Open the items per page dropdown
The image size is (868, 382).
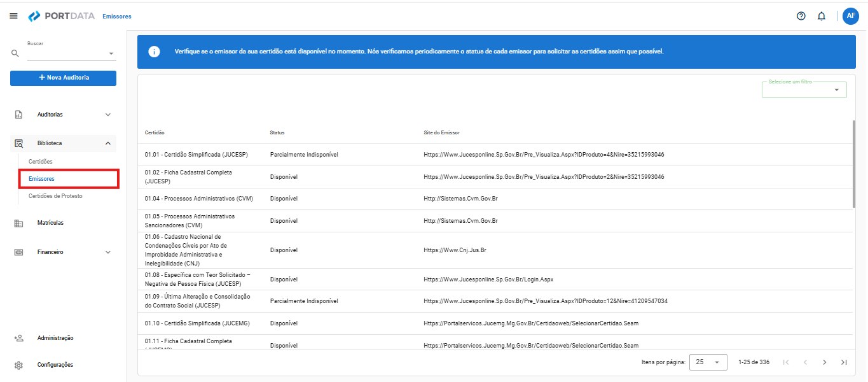pos(708,362)
